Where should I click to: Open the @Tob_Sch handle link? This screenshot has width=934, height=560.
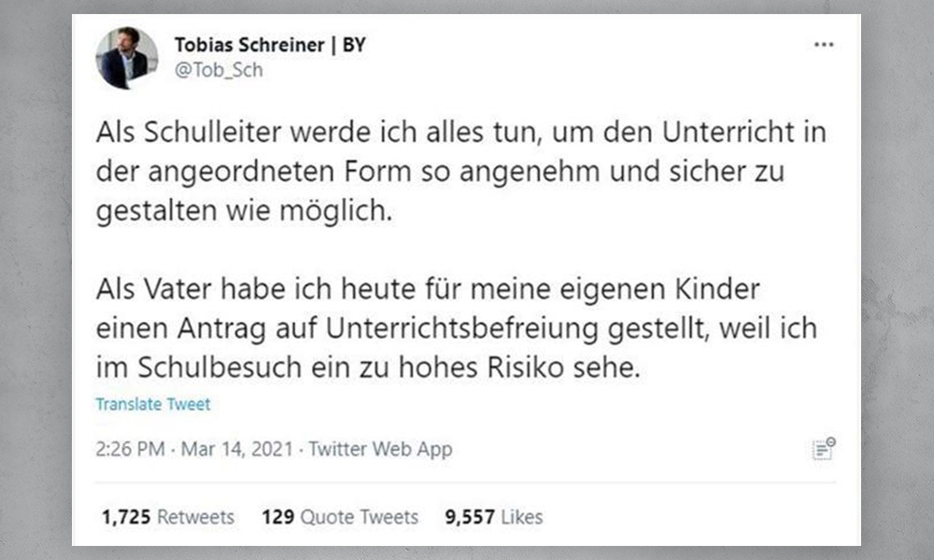click(x=219, y=70)
